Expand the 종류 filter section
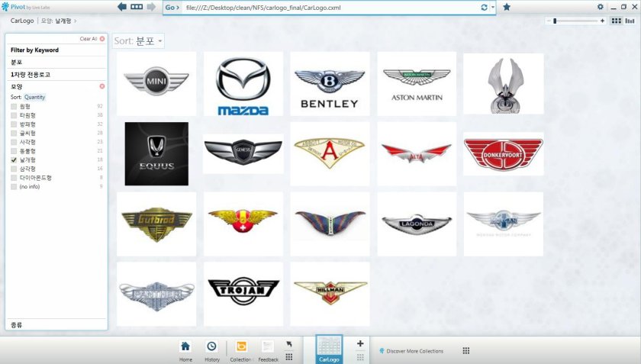The image size is (641, 364). 16,324
